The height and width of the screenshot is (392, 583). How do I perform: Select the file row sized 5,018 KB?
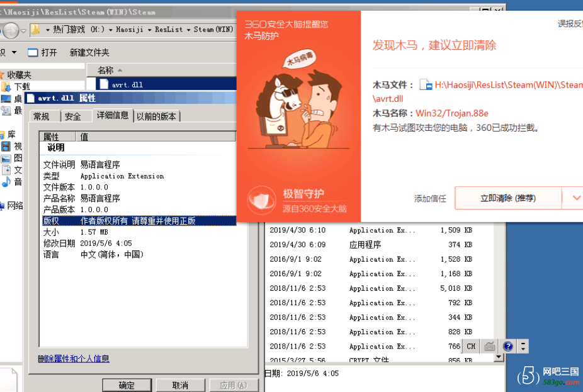point(379,288)
